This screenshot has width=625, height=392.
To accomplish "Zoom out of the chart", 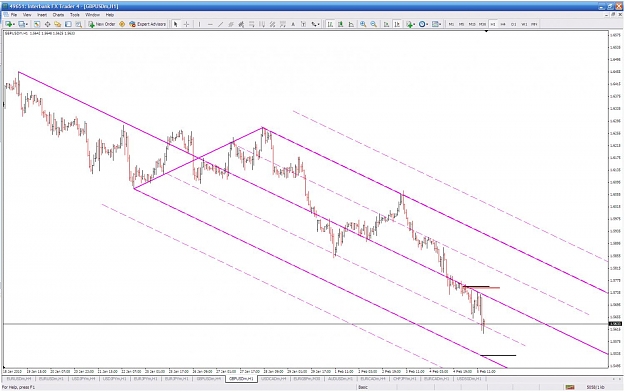I will click(x=373, y=24).
